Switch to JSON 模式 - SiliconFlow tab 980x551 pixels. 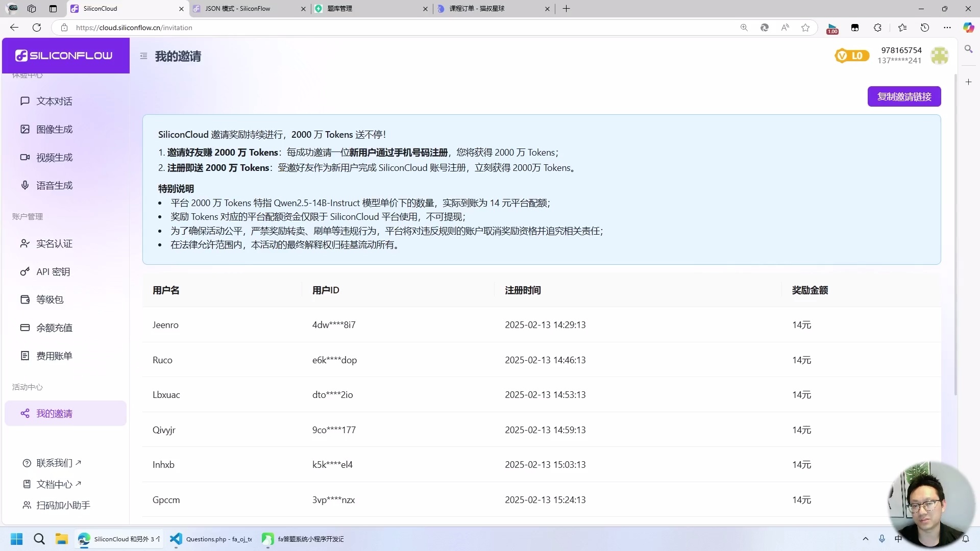(x=250, y=9)
